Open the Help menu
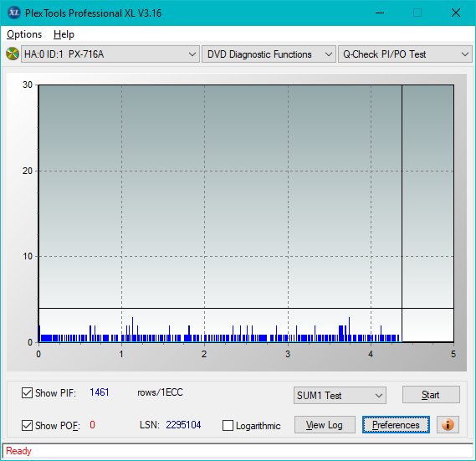The width and height of the screenshot is (476, 461). tap(64, 34)
